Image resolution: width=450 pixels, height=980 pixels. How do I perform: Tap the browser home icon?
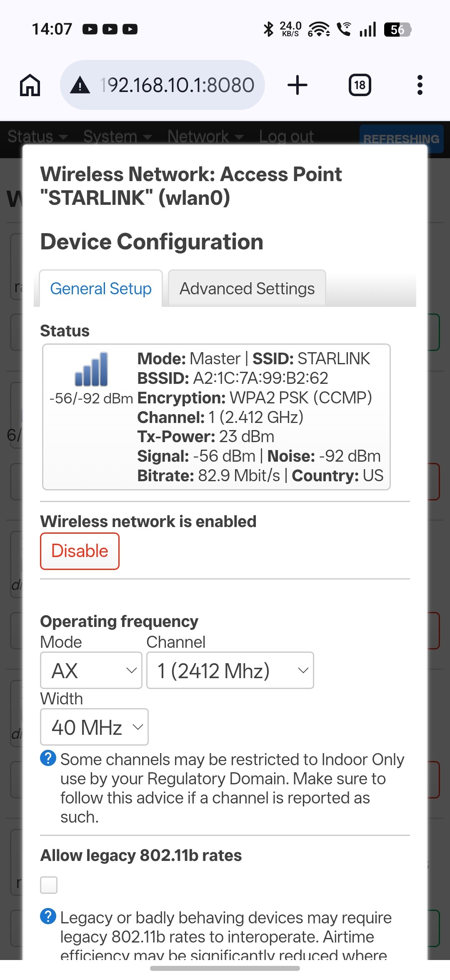coord(30,85)
